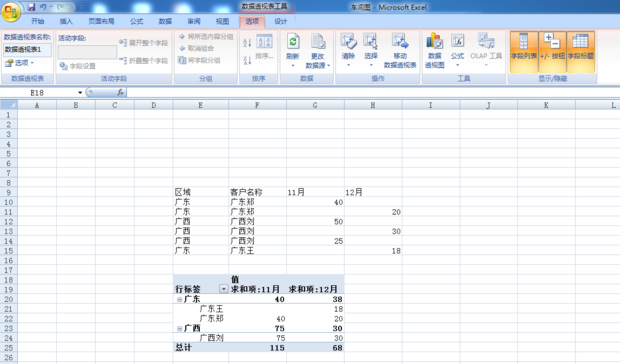The width and height of the screenshot is (620, 364).
Task: Click 字段设置 field settings button
Action: coord(78,66)
